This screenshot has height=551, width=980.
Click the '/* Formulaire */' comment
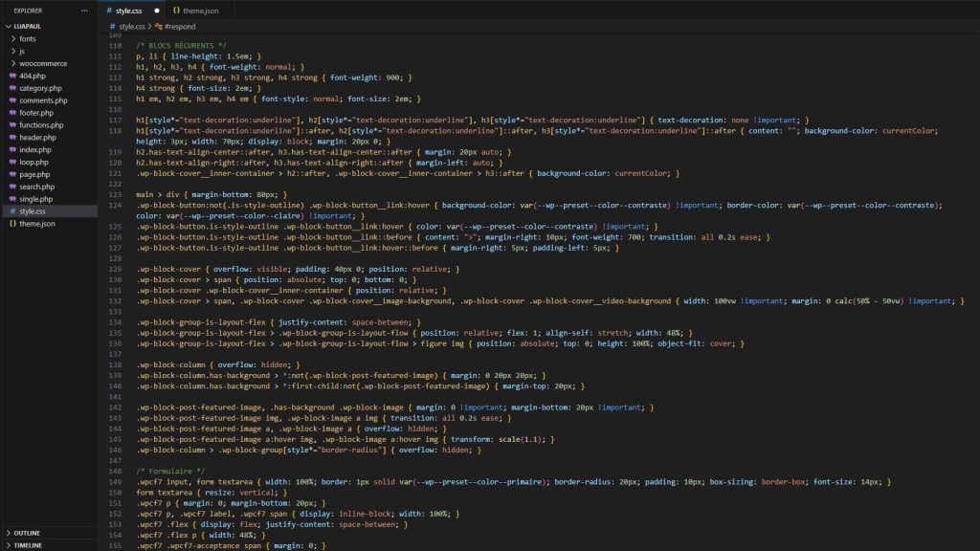pos(170,471)
